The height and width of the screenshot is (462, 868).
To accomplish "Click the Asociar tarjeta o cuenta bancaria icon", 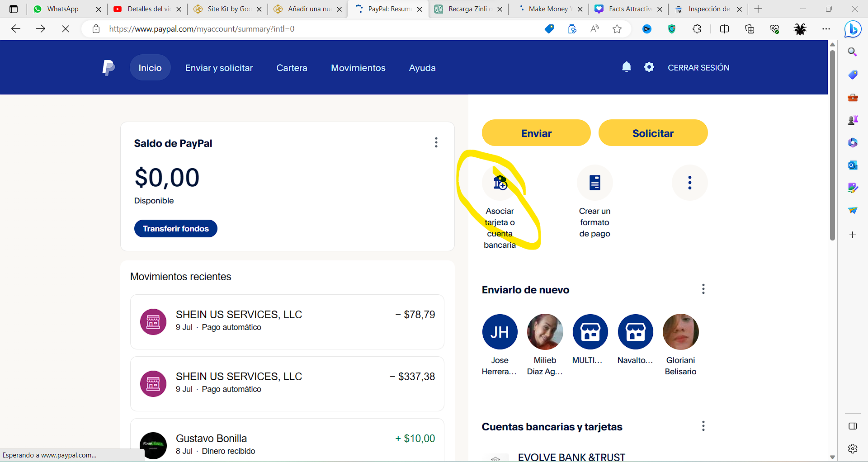I will (500, 183).
